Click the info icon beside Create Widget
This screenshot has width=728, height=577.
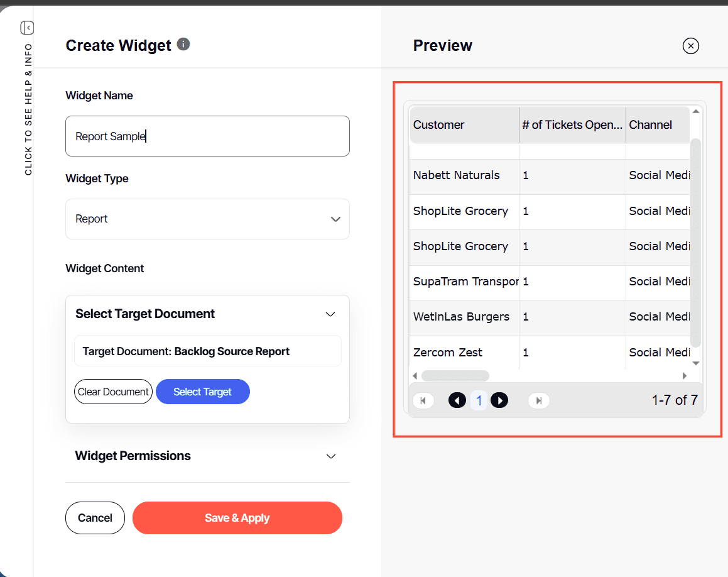coord(183,44)
